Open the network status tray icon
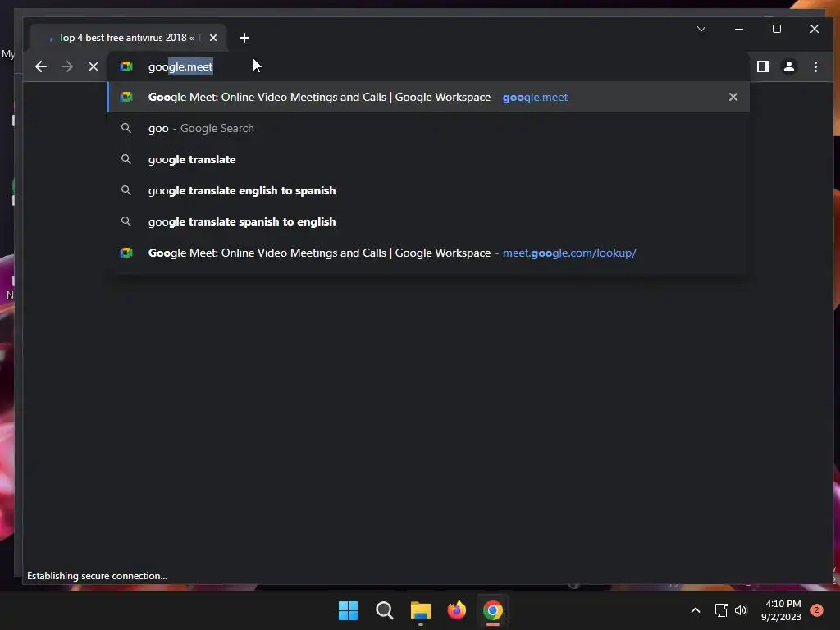840x630 pixels. pyautogui.click(x=721, y=610)
